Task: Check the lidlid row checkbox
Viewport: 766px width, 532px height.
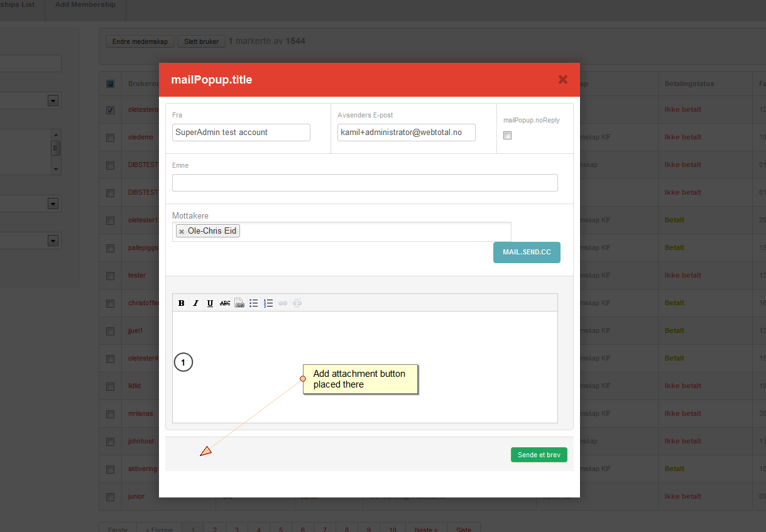Action: tap(111, 386)
